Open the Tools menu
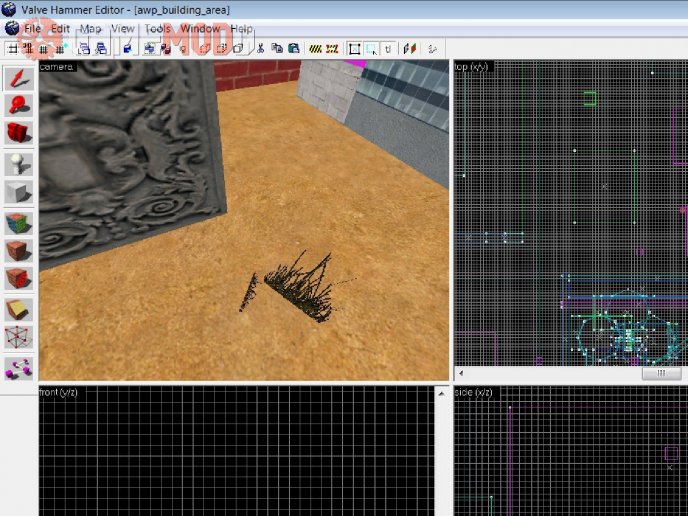Viewport: 688px width, 516px height. (x=157, y=29)
